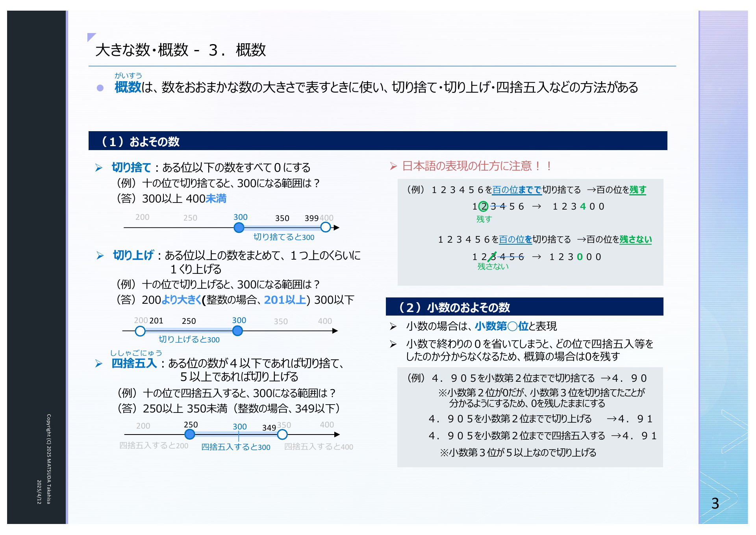Click the copyright text 'Copyright (C) 2025 MATSUDA Takahisa'
Screen dimensions: 756x535
[x=49, y=459]
